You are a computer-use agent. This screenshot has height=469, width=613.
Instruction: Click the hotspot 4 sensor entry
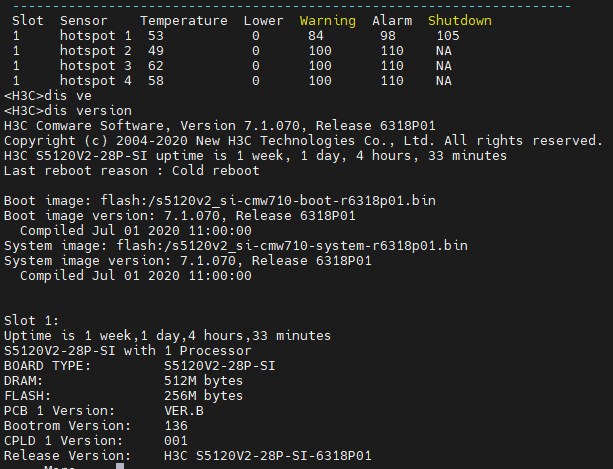pyautogui.click(x=95, y=80)
